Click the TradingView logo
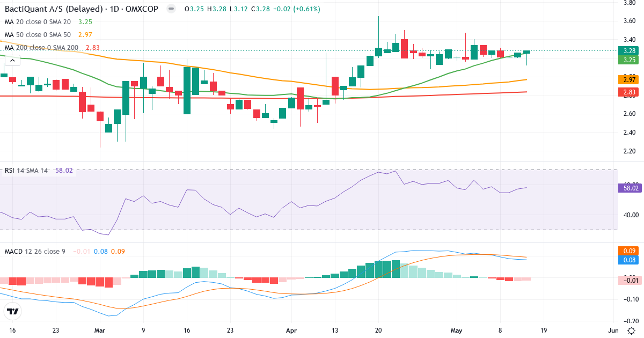Image resolution: width=644 pixels, height=338 pixels. click(x=12, y=311)
